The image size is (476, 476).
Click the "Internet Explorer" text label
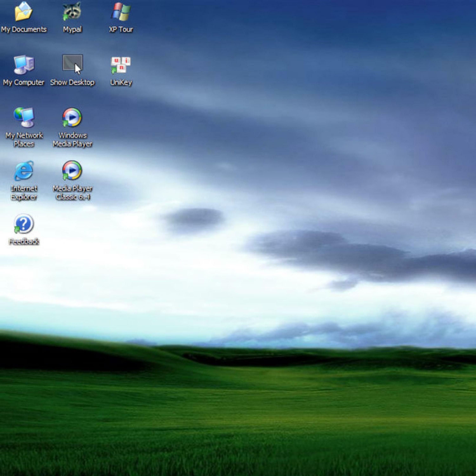click(24, 193)
